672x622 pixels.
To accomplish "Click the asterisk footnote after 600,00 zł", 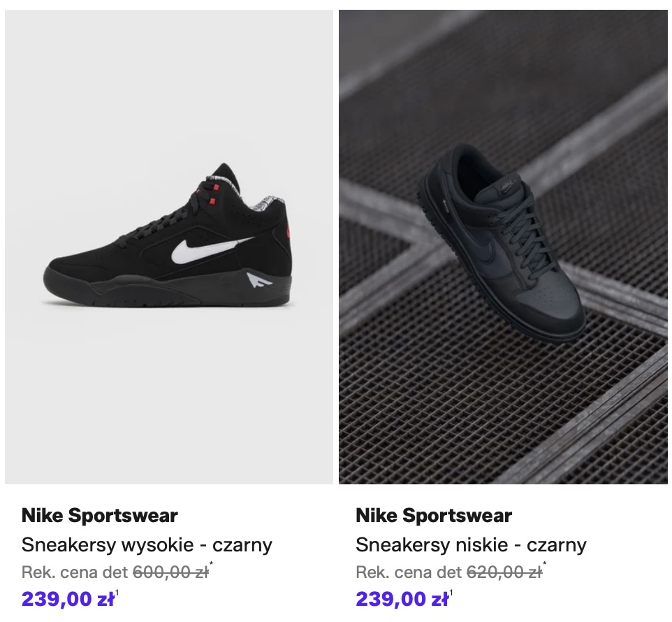I will point(211,565).
